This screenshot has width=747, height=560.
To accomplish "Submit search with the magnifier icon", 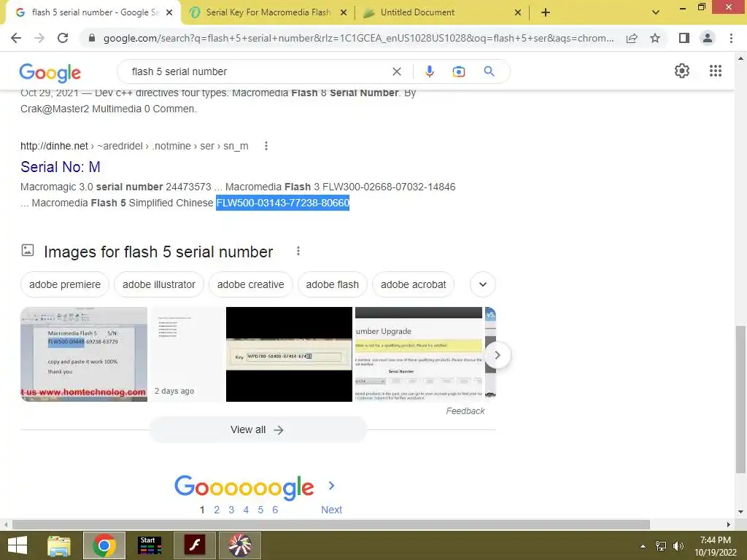I will [489, 71].
